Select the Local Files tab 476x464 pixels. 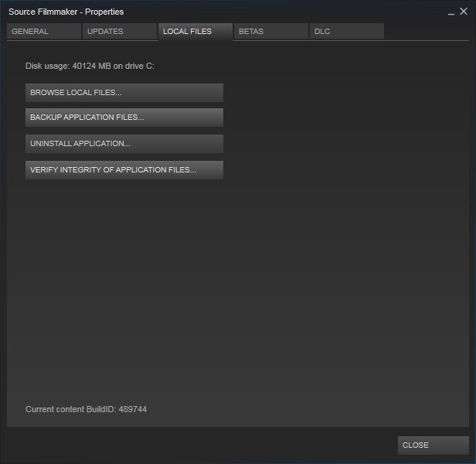pyautogui.click(x=195, y=32)
